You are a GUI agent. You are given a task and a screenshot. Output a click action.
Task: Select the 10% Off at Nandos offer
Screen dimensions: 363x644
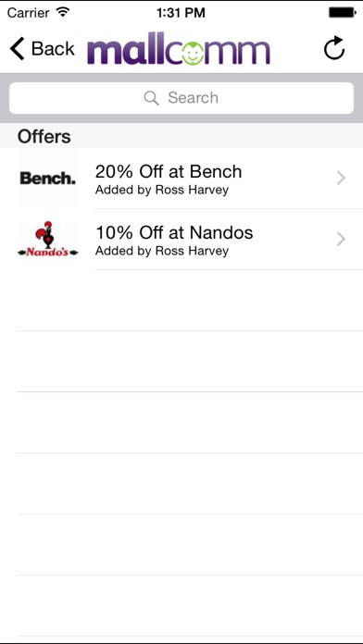tap(181, 239)
